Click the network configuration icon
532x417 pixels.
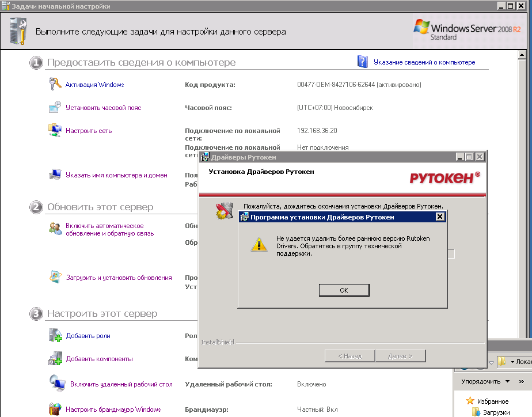(x=55, y=131)
